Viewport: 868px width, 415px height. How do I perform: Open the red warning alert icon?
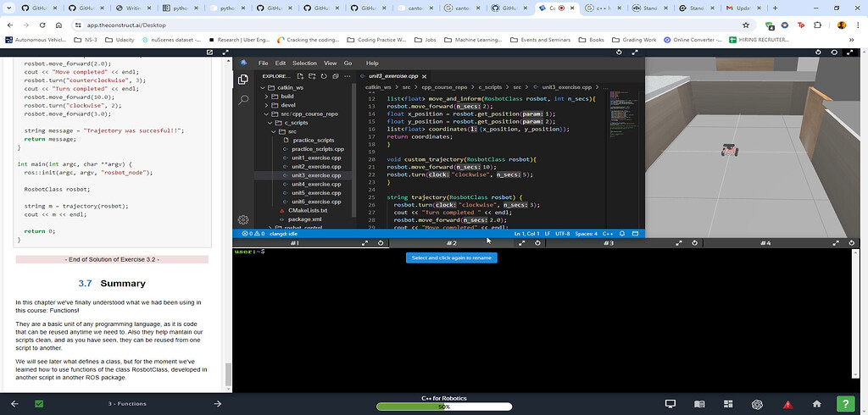(787, 404)
